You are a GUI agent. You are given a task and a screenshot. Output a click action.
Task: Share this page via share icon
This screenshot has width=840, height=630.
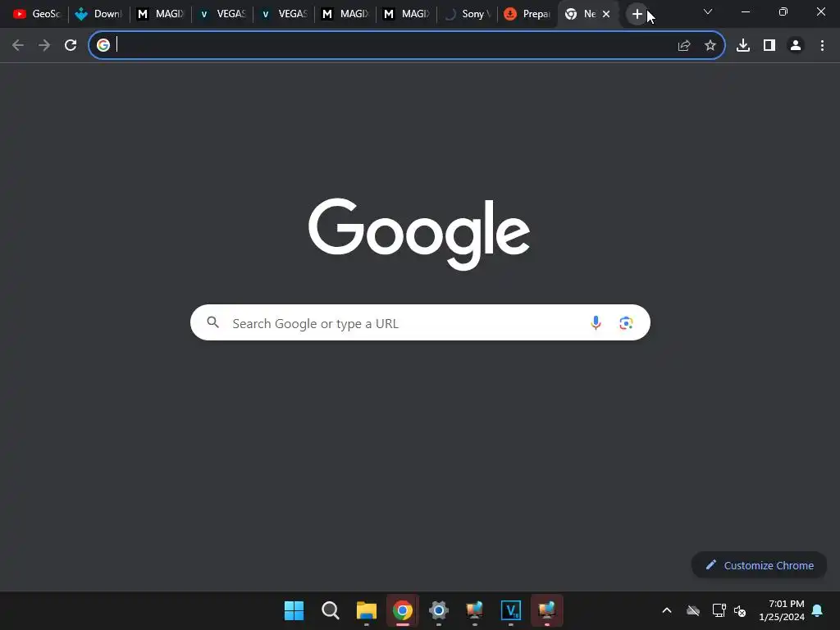684,46
